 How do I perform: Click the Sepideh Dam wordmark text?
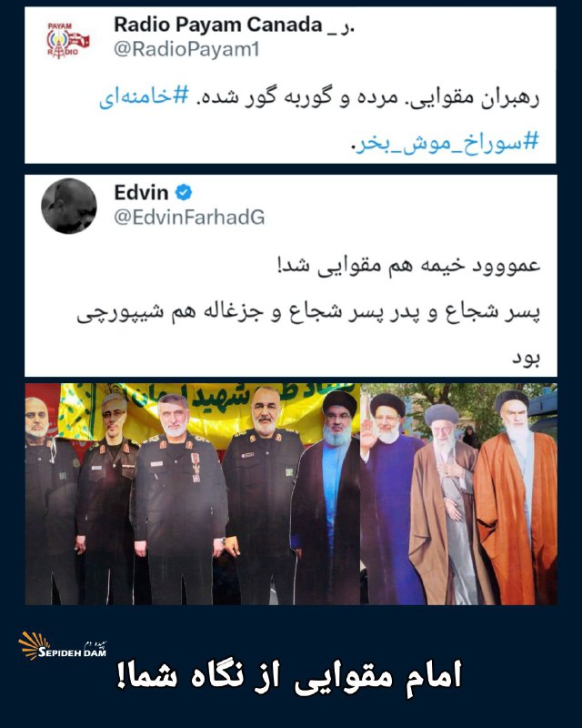(x=73, y=652)
